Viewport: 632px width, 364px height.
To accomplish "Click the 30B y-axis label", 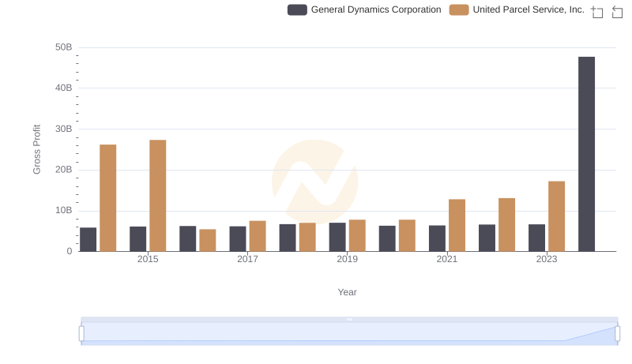I will click(x=64, y=129).
